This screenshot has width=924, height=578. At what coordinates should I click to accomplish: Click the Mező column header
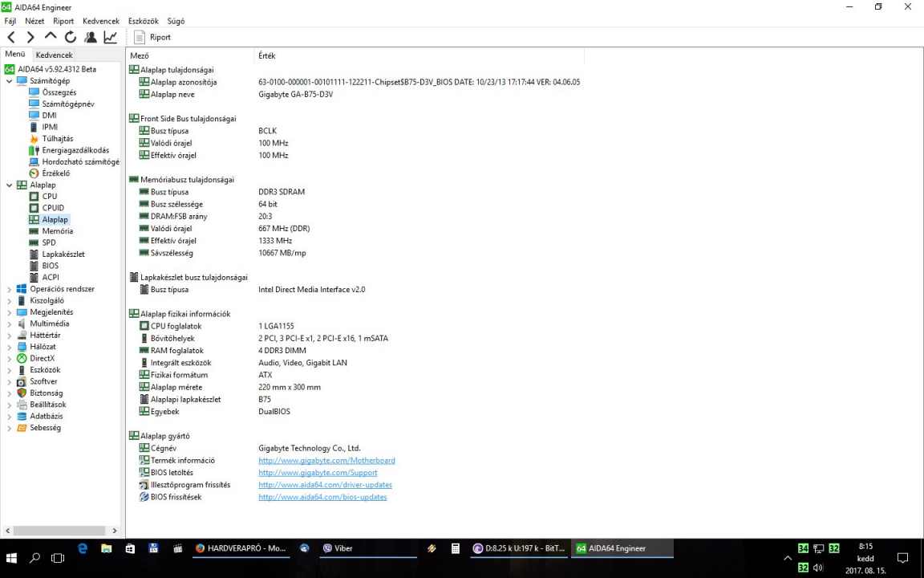(x=190, y=55)
